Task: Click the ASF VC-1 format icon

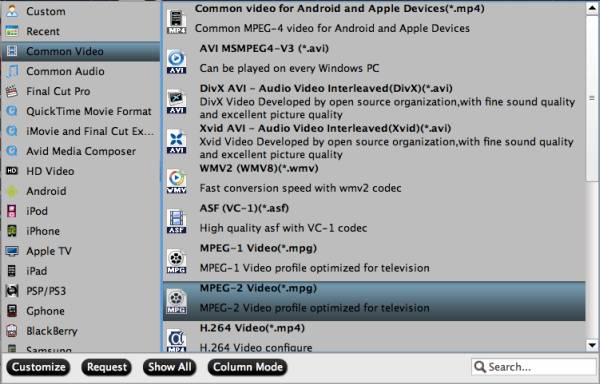Action: 176,221
